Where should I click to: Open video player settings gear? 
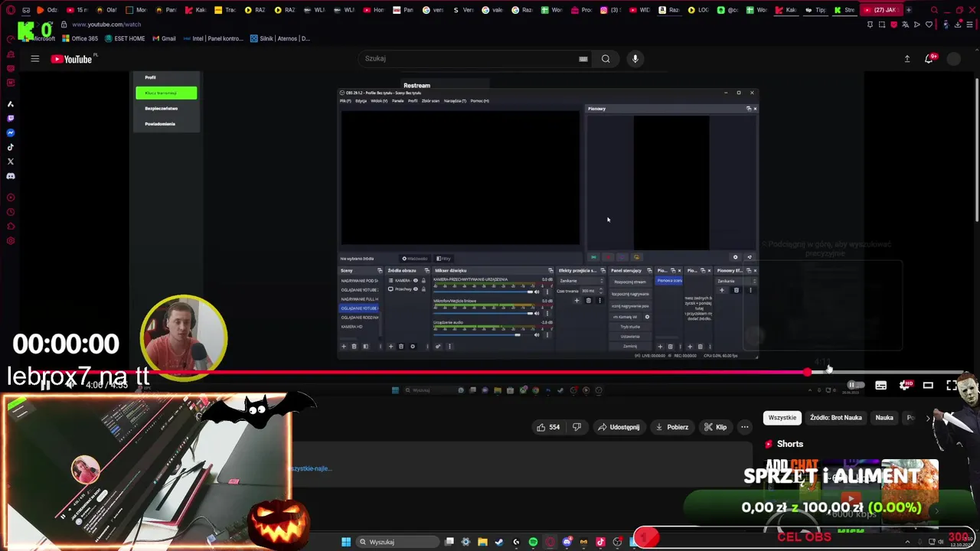(x=904, y=385)
